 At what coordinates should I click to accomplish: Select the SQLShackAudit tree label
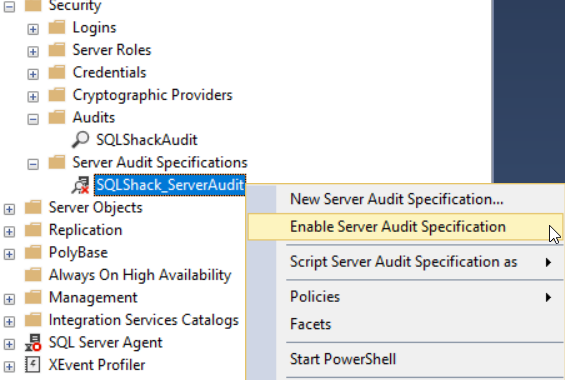coord(147,140)
